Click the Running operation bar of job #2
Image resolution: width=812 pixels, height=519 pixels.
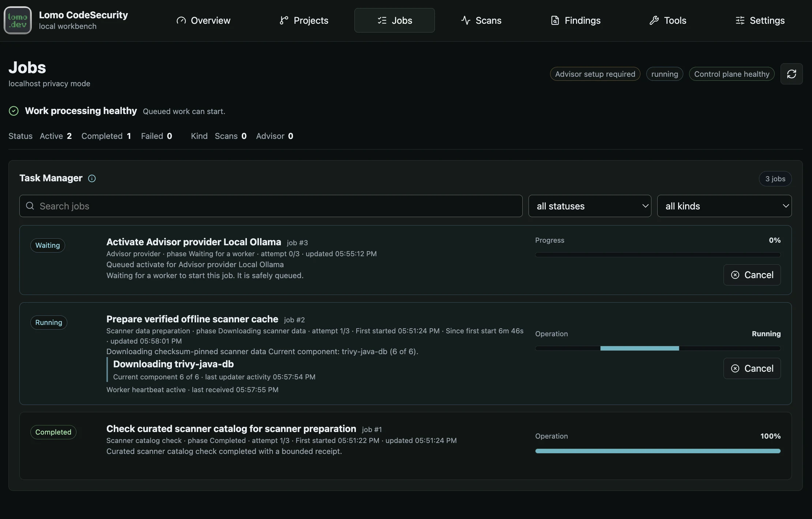coord(658,348)
